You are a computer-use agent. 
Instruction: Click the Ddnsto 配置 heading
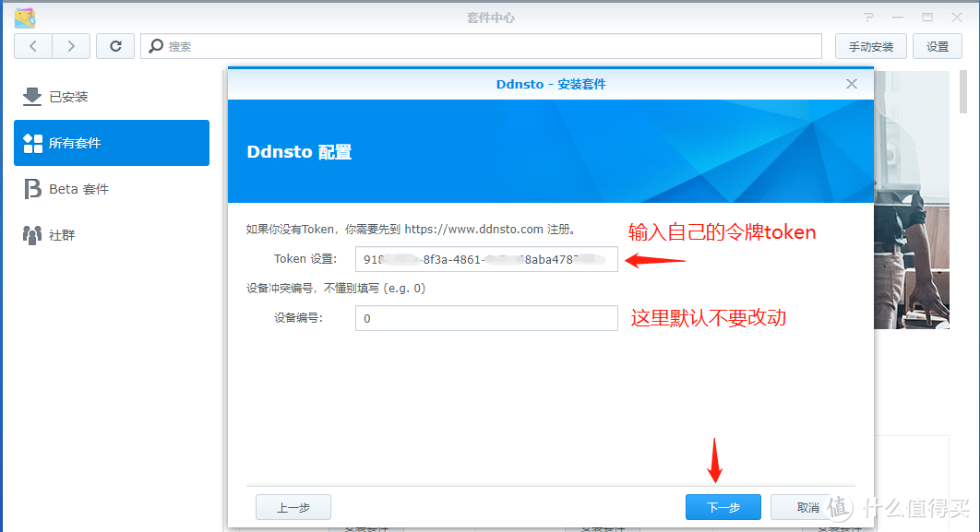(x=299, y=152)
